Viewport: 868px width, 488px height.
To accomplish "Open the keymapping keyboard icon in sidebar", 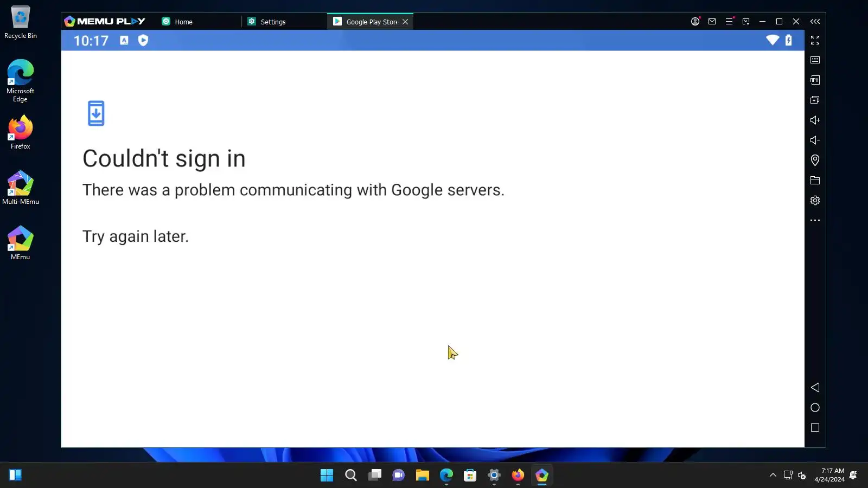I will click(815, 60).
